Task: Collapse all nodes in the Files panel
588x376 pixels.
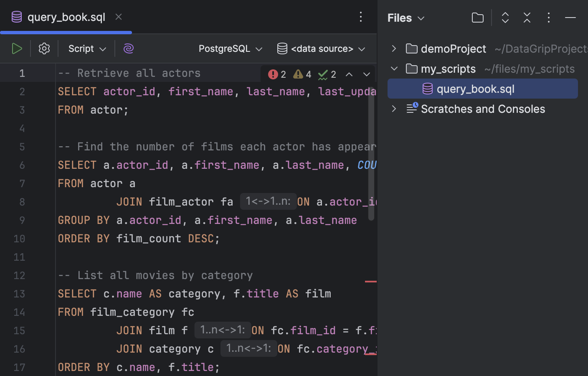Action: click(x=527, y=18)
